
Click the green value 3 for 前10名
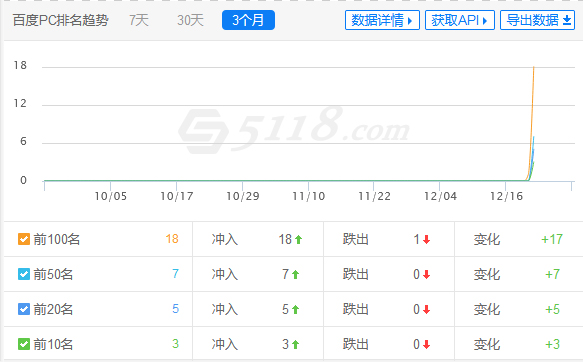pyautogui.click(x=175, y=344)
